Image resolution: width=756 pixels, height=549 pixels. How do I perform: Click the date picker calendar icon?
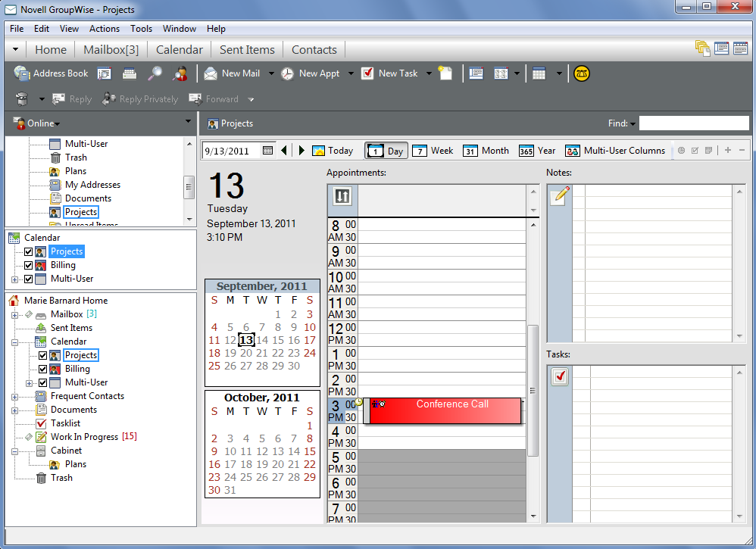[x=267, y=151]
